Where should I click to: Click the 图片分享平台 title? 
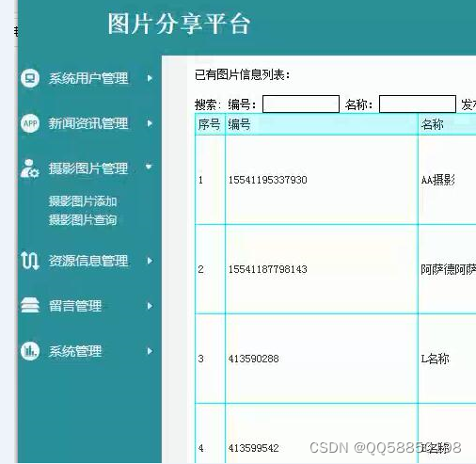[179, 24]
